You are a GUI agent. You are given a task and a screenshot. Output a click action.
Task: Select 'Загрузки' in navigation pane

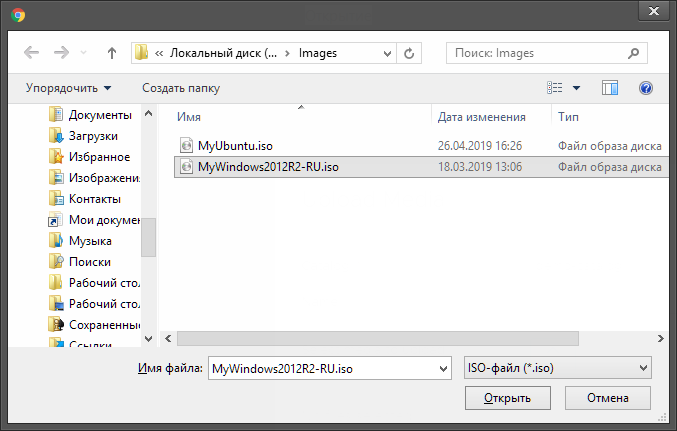point(93,136)
